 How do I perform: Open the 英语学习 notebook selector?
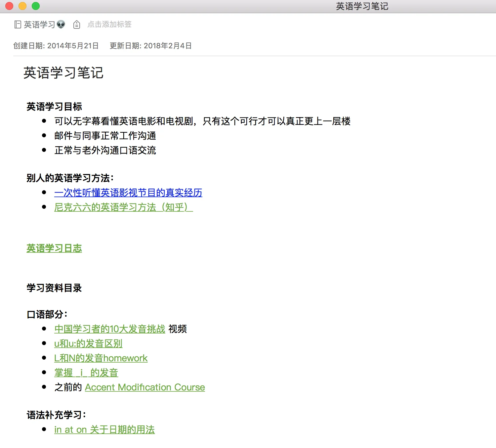click(40, 24)
